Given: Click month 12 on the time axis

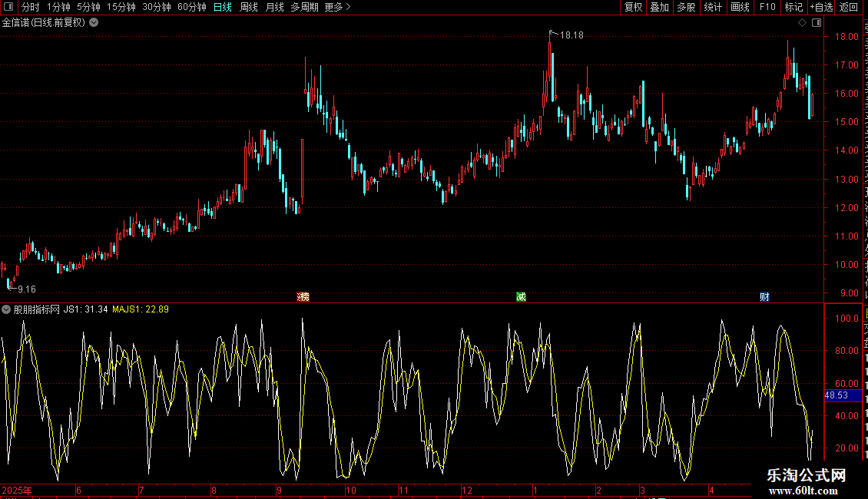Looking at the screenshot, I should pyautogui.click(x=467, y=490).
